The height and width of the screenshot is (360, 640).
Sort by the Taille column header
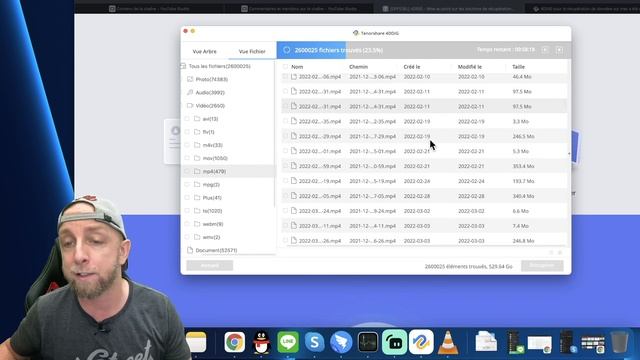(x=518, y=67)
